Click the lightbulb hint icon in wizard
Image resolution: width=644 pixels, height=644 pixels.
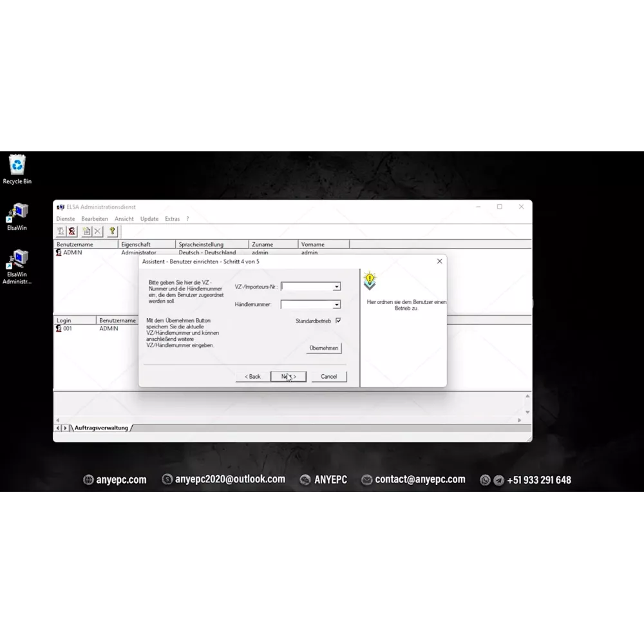pos(370,280)
